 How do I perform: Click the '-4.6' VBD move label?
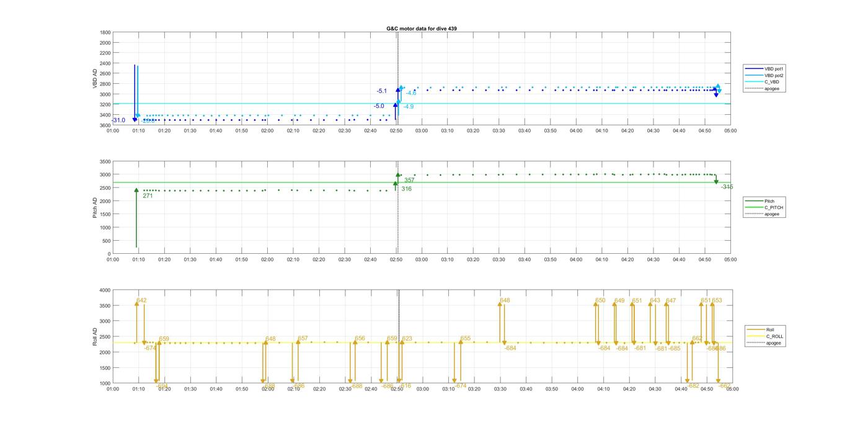411,93
